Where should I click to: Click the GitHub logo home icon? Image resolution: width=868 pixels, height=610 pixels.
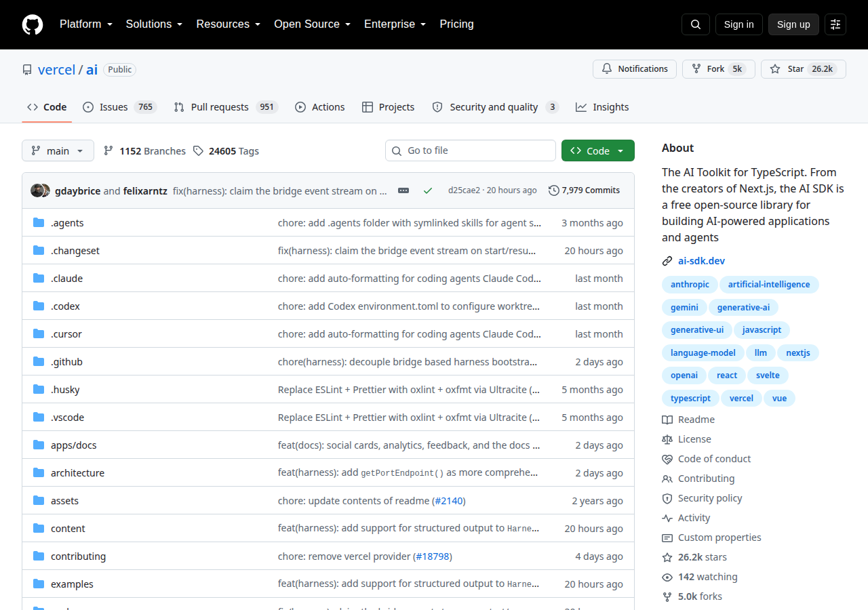coord(33,24)
